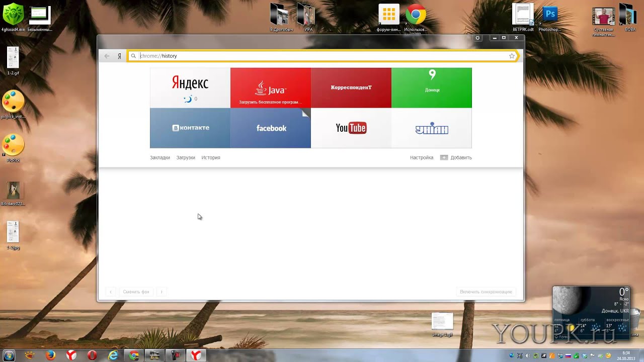Click taskbar clock showing 6:34
Viewport: 644px width, 362px height.
pos(626,355)
